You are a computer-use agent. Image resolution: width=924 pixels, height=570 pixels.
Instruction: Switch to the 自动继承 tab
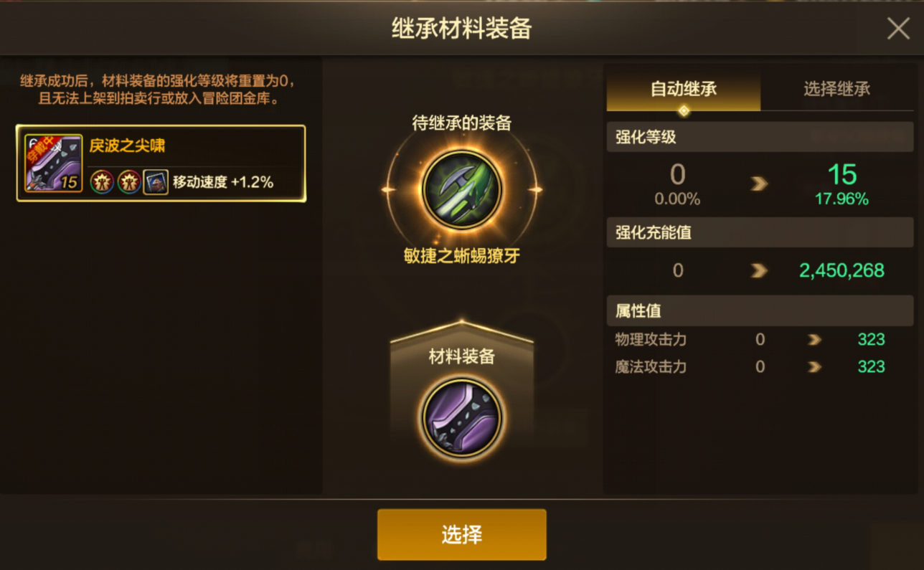(x=684, y=89)
